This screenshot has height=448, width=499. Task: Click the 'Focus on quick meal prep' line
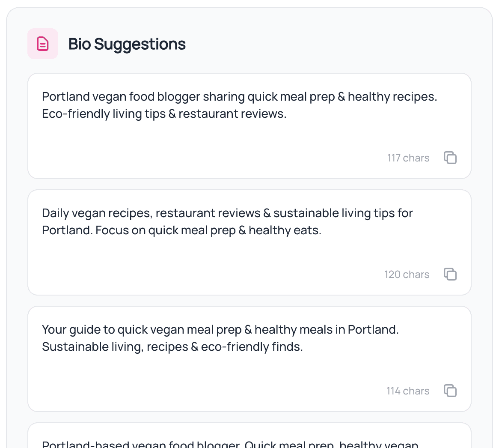click(x=182, y=230)
